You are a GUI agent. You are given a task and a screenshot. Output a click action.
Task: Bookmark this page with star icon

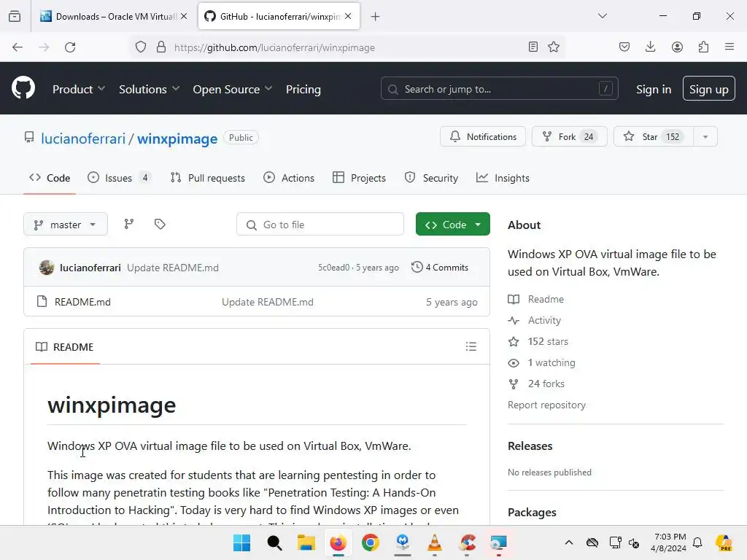[x=554, y=47]
